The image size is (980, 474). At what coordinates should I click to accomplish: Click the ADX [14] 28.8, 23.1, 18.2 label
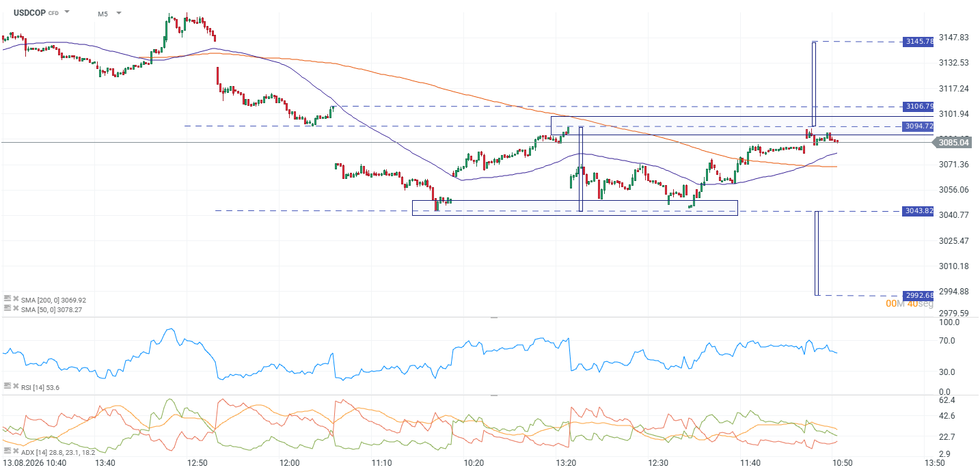click(58, 452)
